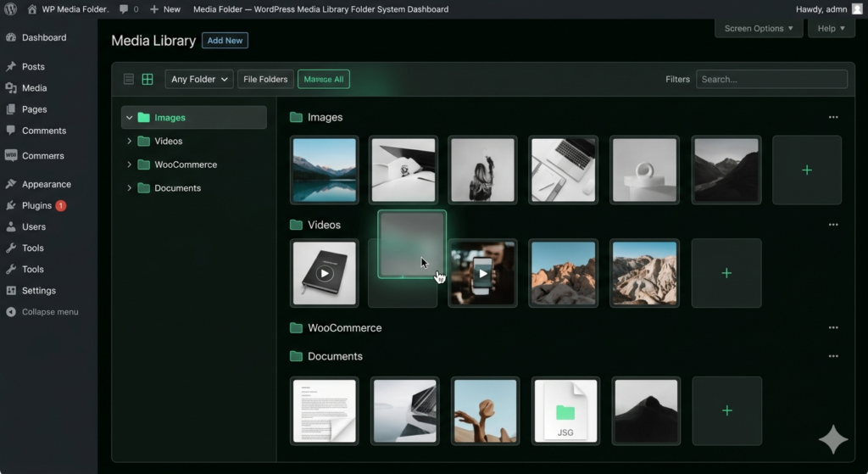
Task: Click the Plugins icon in sidebar
Action: click(10, 205)
